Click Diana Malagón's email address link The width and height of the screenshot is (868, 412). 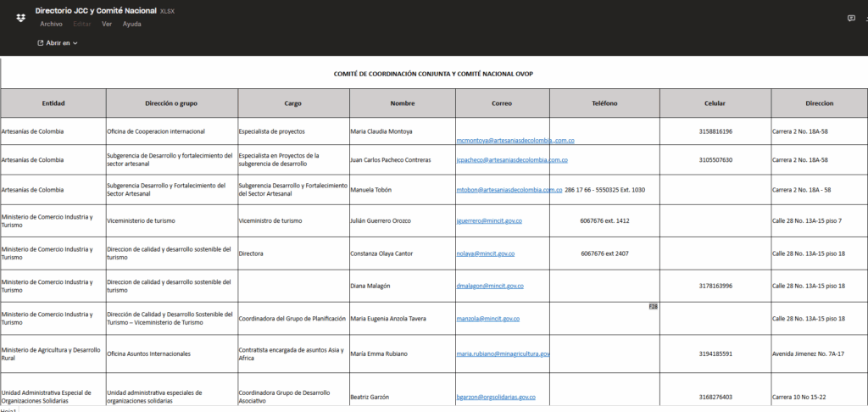point(488,286)
